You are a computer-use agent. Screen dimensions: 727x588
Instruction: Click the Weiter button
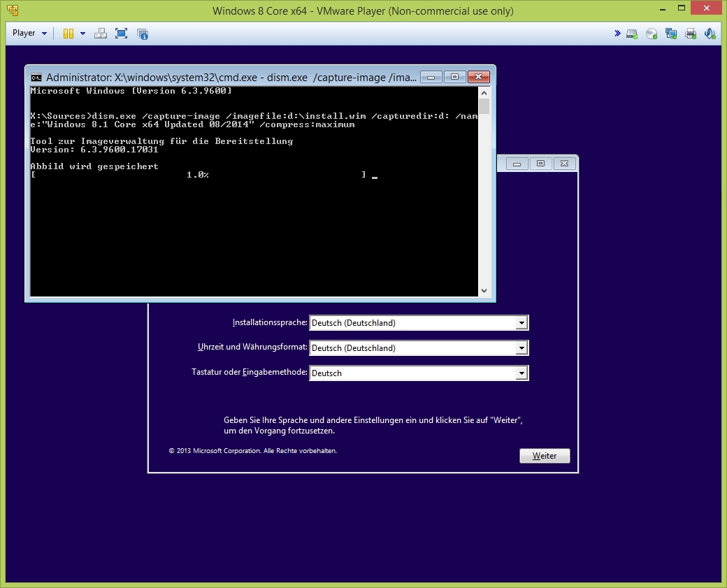click(545, 456)
